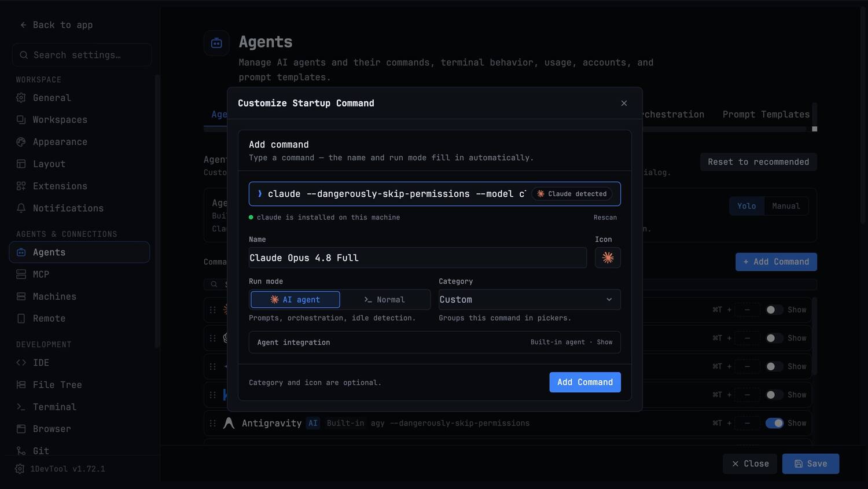This screenshot has width=868, height=489.
Task: Close the Customize Startup Command dialog
Action: click(624, 103)
